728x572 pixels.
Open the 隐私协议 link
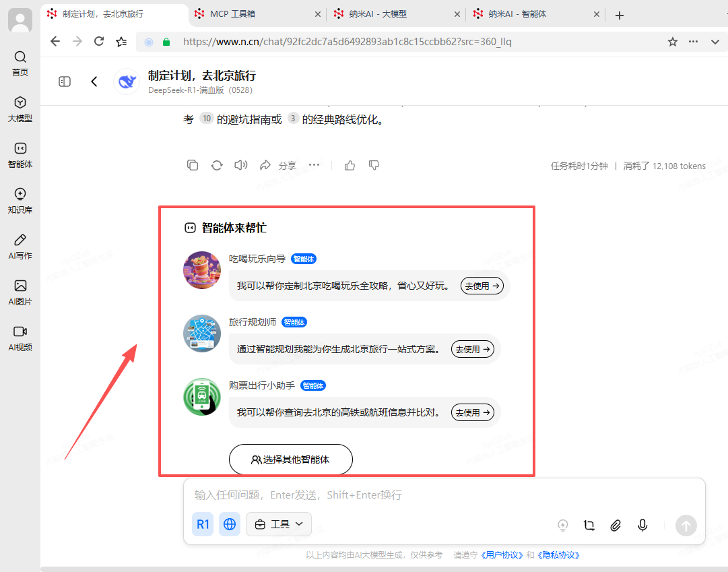[558, 554]
